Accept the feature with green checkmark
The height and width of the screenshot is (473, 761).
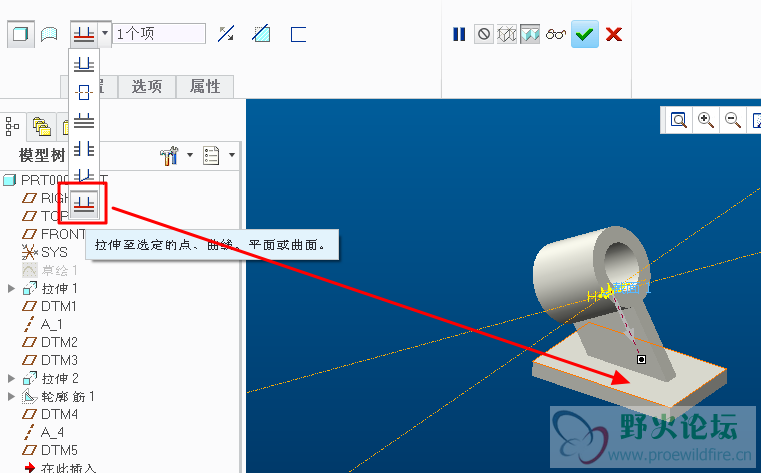point(584,34)
